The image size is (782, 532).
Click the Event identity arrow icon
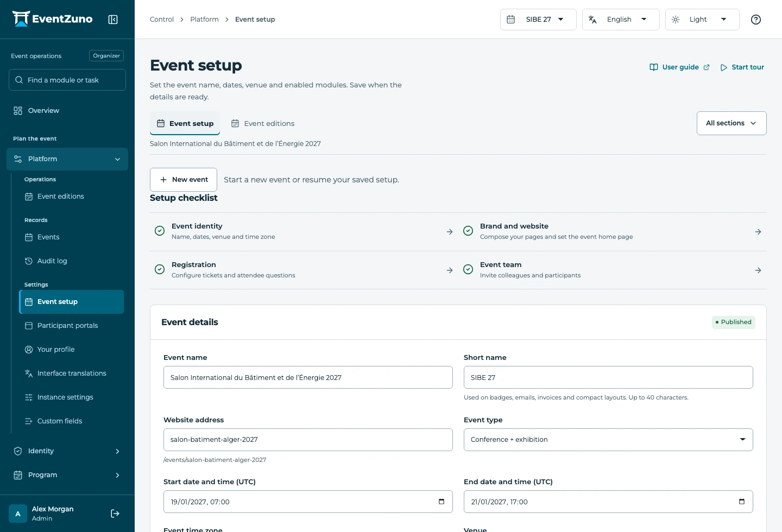click(x=450, y=232)
